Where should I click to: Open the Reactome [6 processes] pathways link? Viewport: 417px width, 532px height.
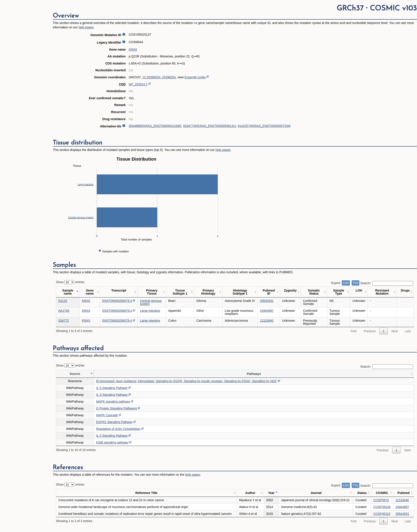(x=186, y=381)
